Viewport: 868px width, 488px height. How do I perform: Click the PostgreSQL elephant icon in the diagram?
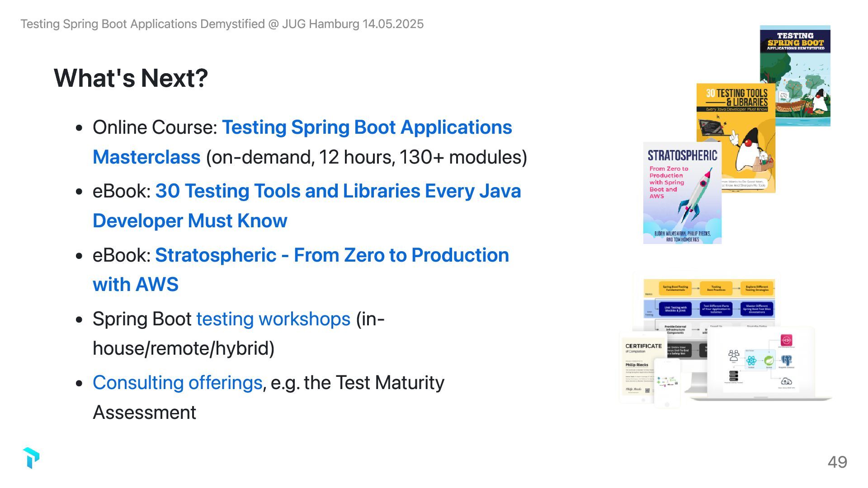[x=787, y=361]
